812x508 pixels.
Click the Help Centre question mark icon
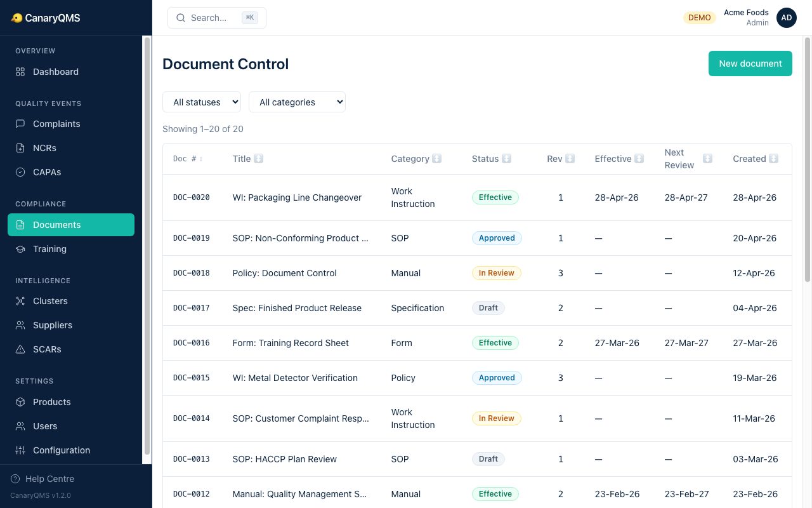[x=15, y=479]
